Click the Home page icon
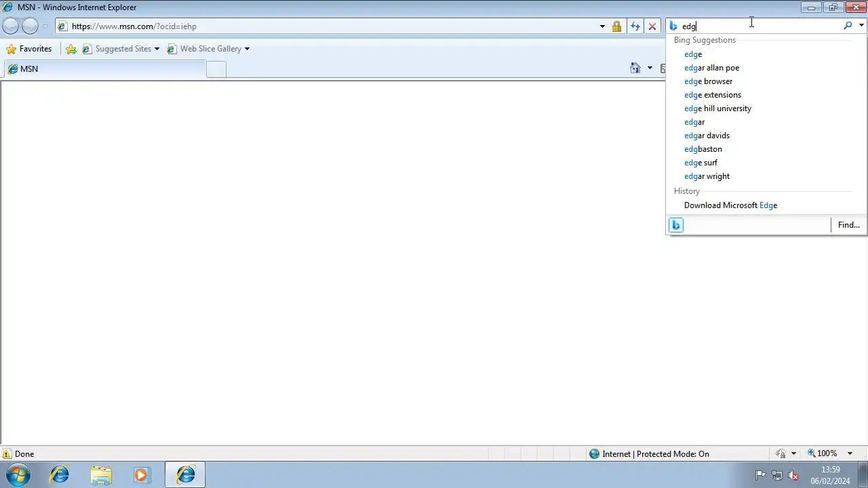This screenshot has height=488, width=868. (x=635, y=68)
